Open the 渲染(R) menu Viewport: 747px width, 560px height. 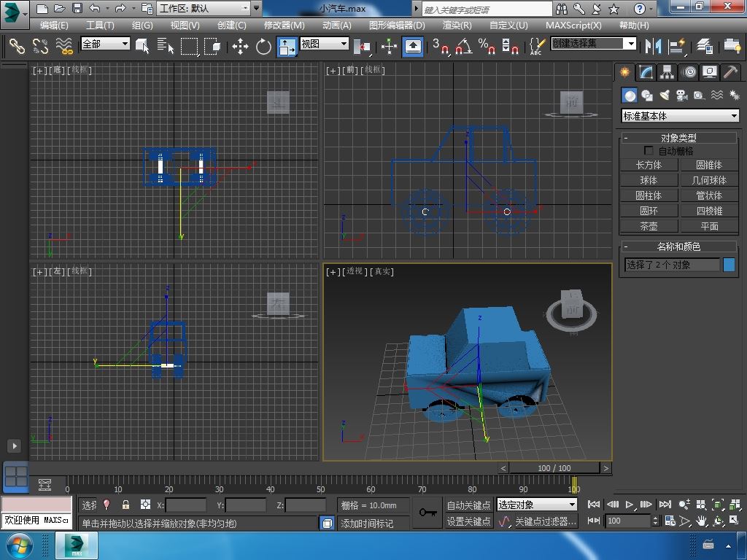click(457, 25)
